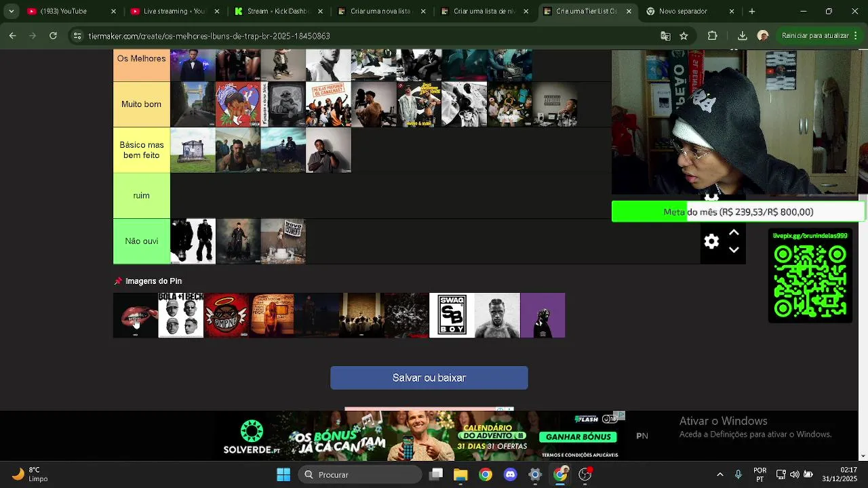868x488 pixels.
Task: Select the Não ouvi tier label
Action: [141, 241]
